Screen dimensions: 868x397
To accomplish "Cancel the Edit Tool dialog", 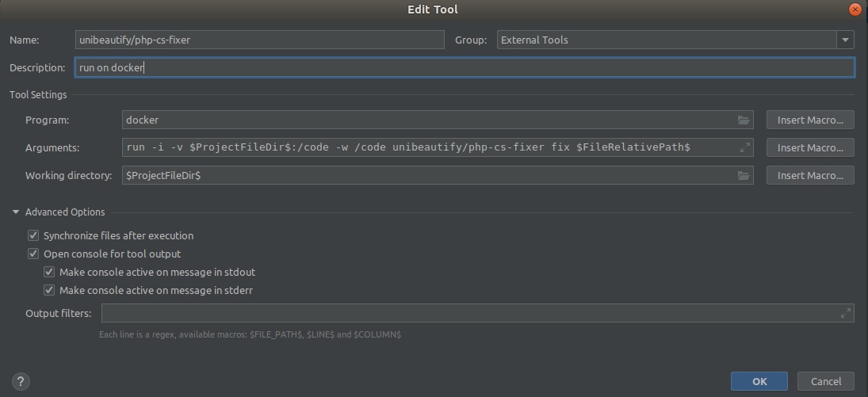I will point(825,381).
